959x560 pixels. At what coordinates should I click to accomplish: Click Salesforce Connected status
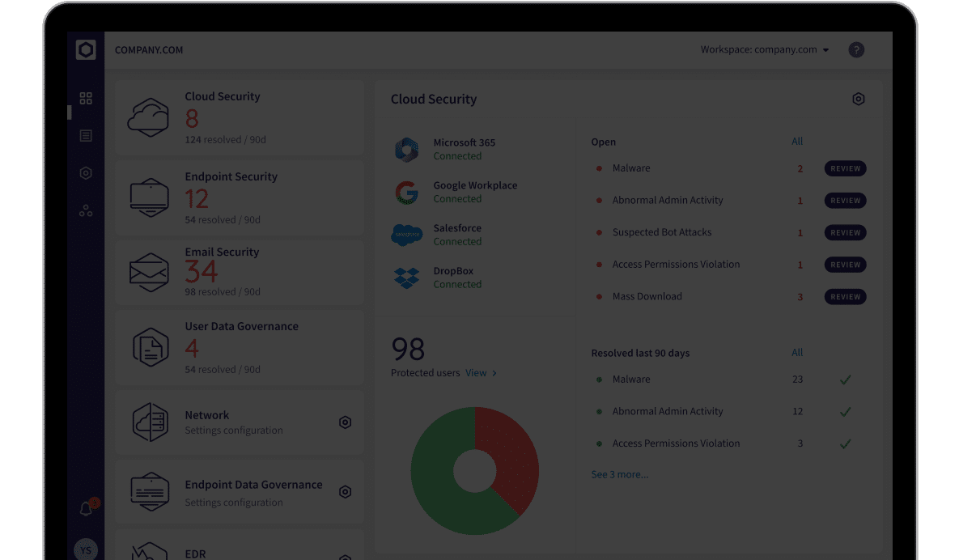click(457, 242)
